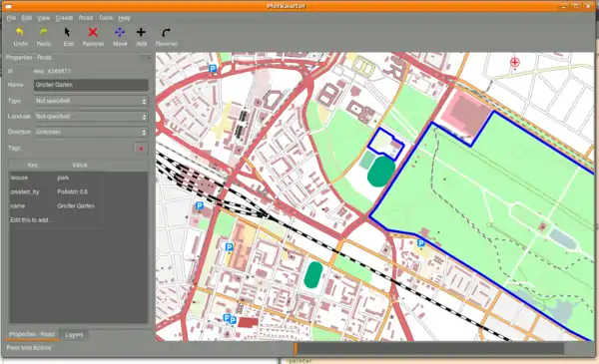599x364 pixels.
Task: Click the Key column header
Action: click(33, 166)
